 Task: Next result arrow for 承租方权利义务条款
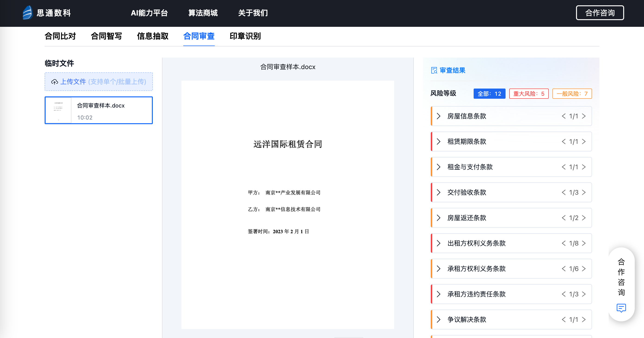[x=584, y=269]
